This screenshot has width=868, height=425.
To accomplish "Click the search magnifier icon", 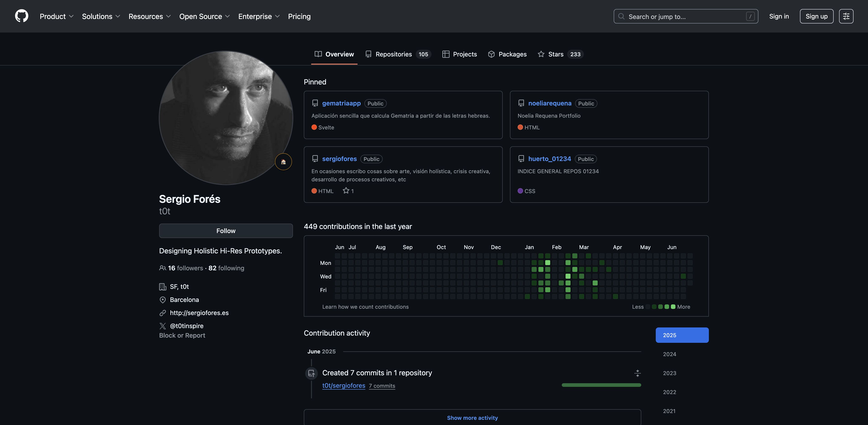I will tap(621, 16).
